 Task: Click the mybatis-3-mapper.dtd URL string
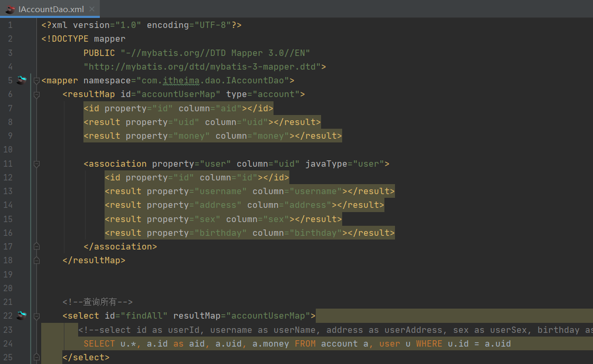click(202, 67)
